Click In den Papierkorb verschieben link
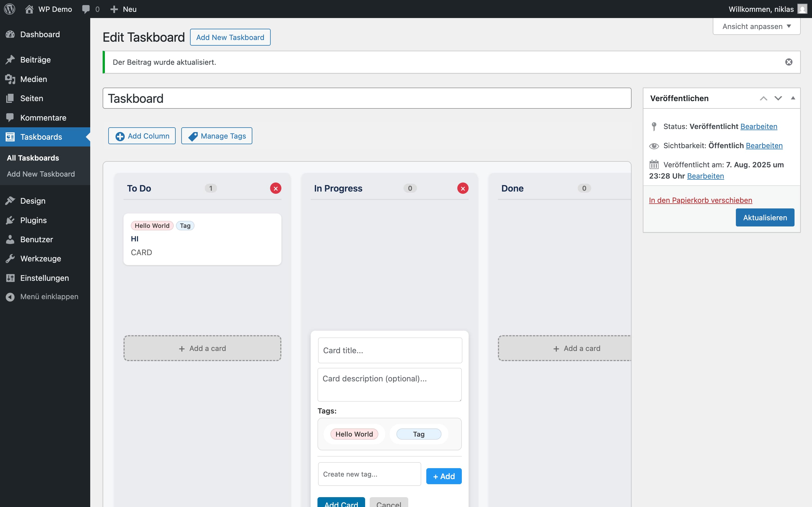812x507 pixels. point(700,200)
